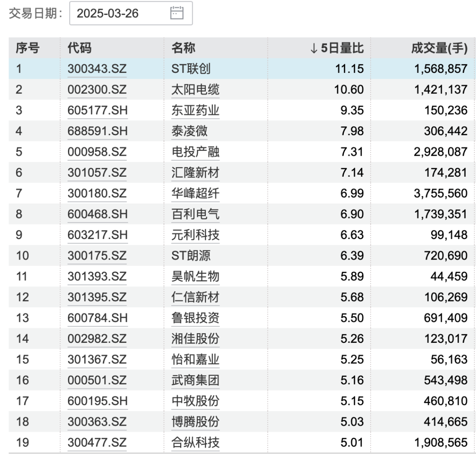Open stock code 603217.SH
Screen dimensions: 476x454
click(98, 235)
